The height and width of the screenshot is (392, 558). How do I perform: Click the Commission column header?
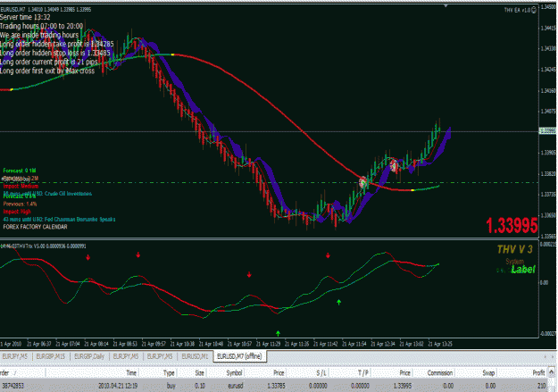click(440, 372)
